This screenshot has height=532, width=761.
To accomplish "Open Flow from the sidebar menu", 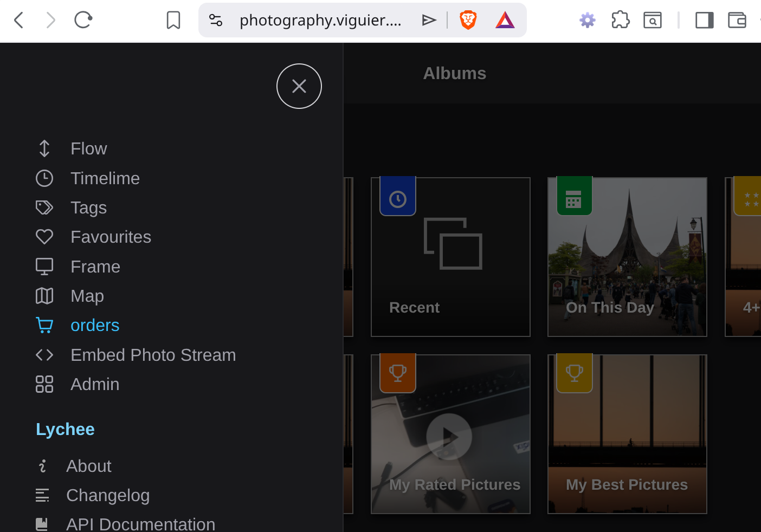I will tap(89, 148).
